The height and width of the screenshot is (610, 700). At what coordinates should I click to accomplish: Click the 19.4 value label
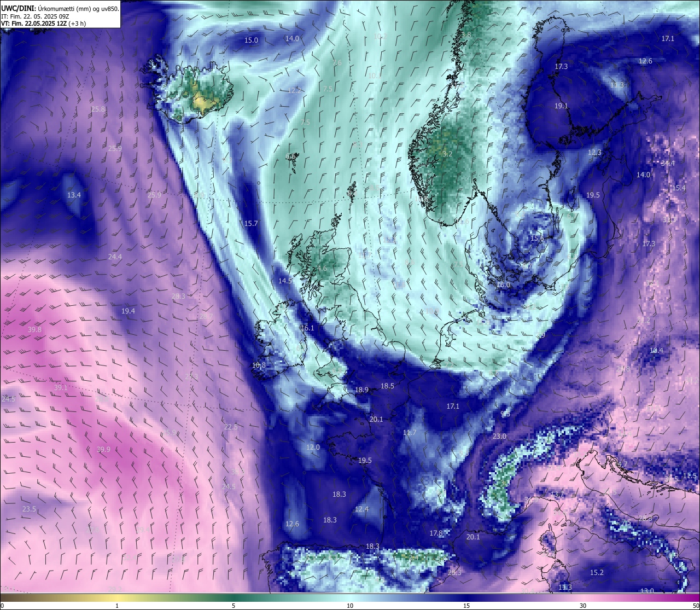coord(128,311)
